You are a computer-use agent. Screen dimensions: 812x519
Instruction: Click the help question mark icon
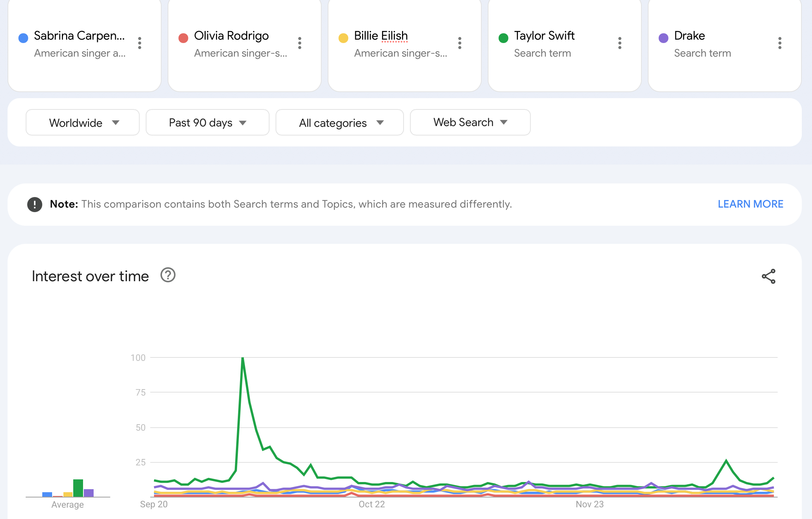[x=168, y=275]
